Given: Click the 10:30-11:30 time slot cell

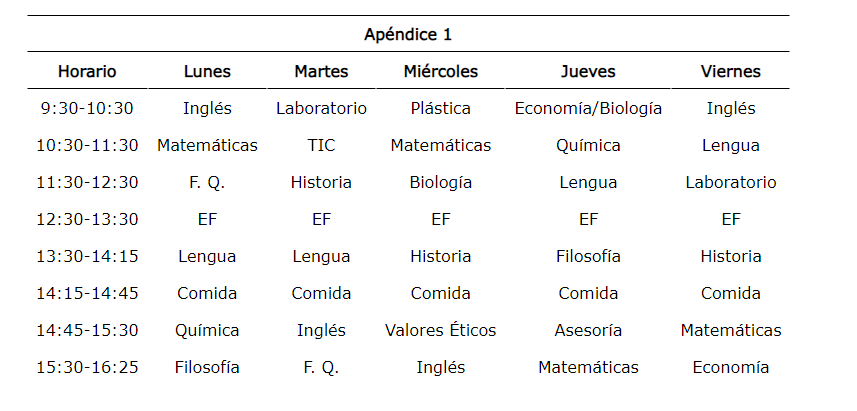Looking at the screenshot, I should click(x=87, y=145).
